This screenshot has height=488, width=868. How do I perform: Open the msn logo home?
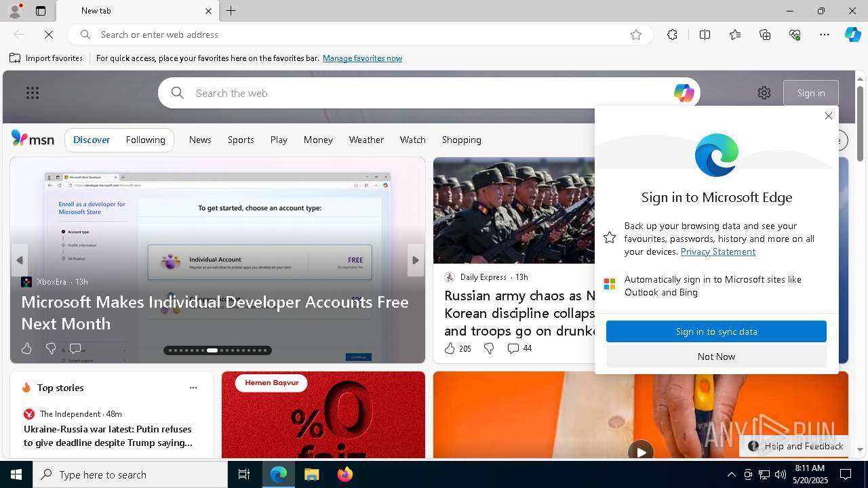33,139
